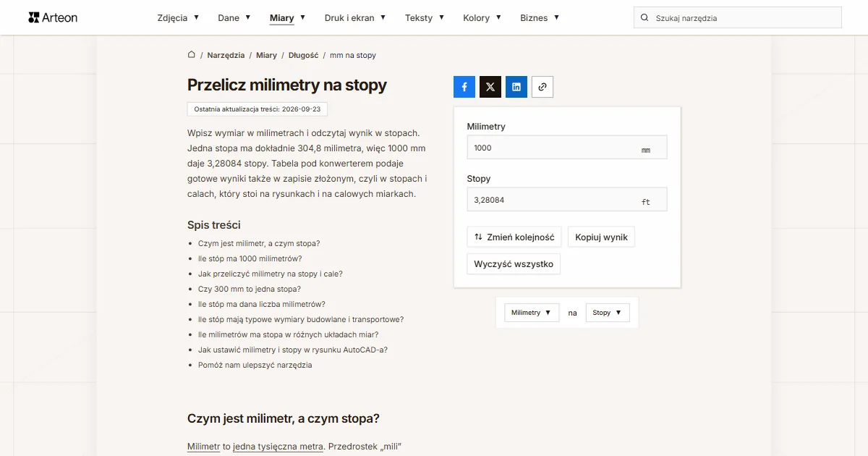This screenshot has width=868, height=456.
Task: Open the Zdjęcia menu
Action: tap(178, 18)
